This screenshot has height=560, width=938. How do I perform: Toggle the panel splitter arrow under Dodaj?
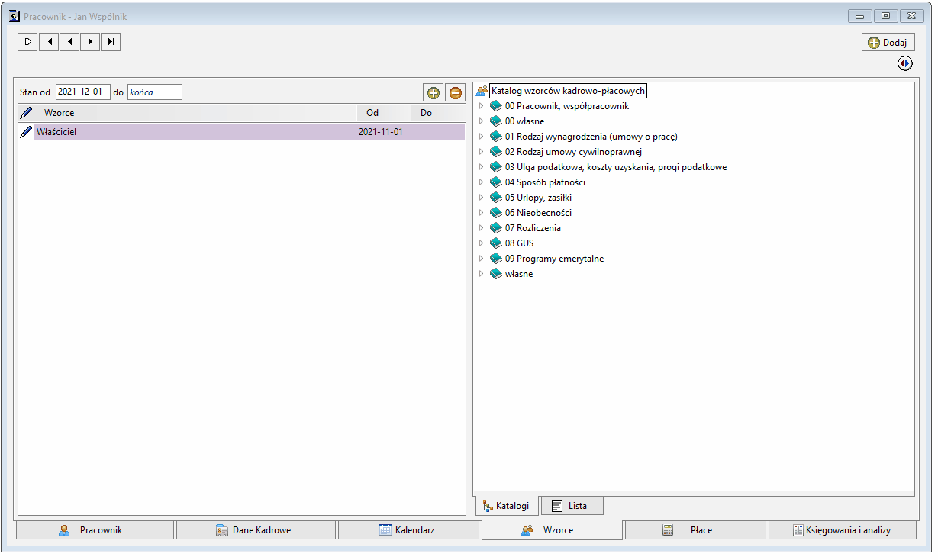(x=905, y=64)
